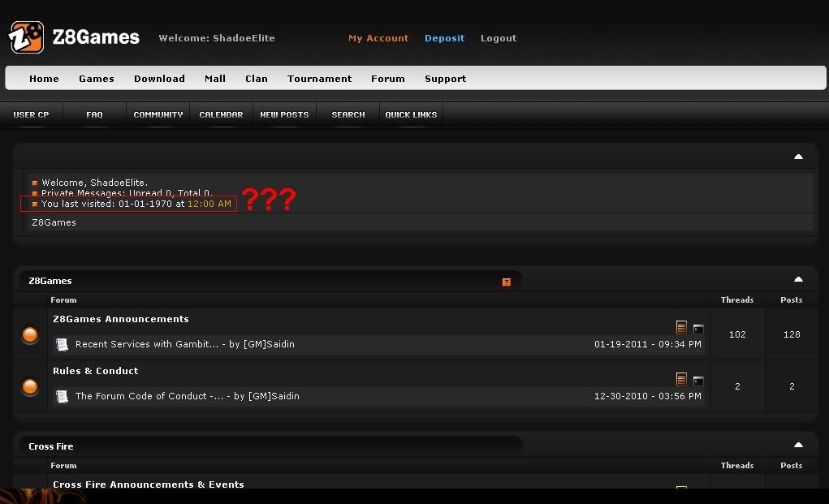Click the orange notepad icon in Z8Games Announcements row

(681, 327)
